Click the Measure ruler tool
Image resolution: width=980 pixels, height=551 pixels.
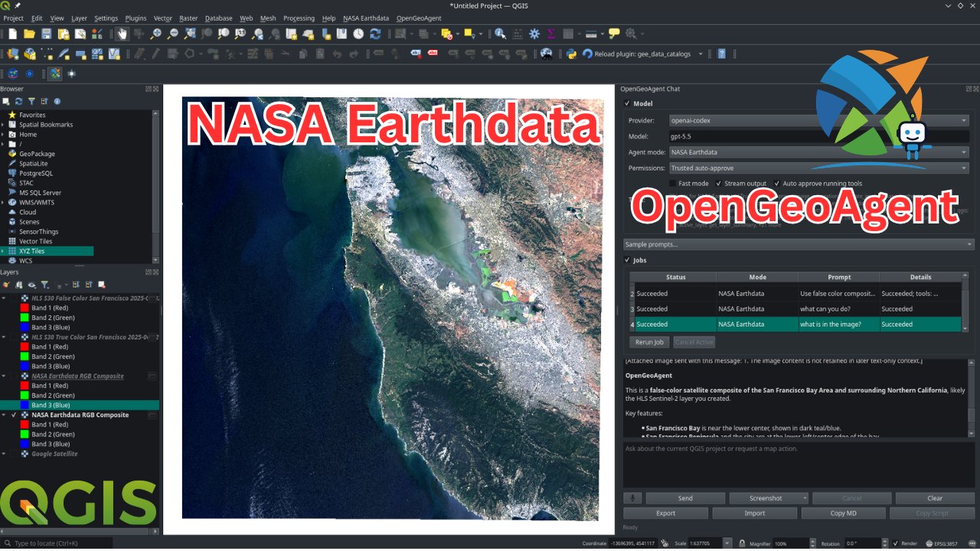591,34
